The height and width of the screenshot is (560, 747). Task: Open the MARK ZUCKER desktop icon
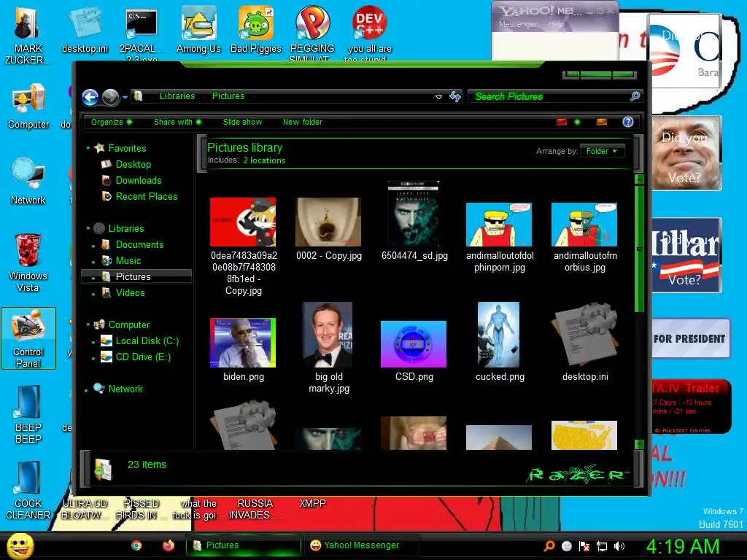coord(28,36)
